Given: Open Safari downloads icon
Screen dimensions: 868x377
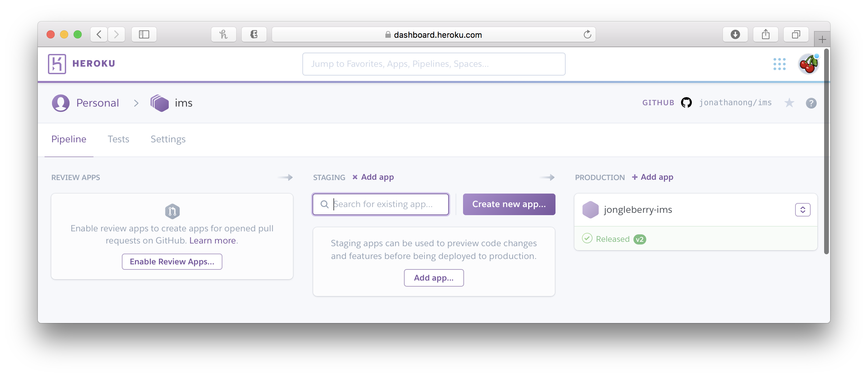Looking at the screenshot, I should click(x=735, y=34).
